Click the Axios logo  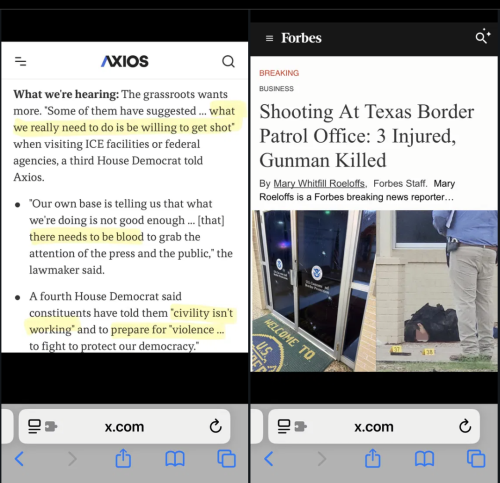coord(125,61)
